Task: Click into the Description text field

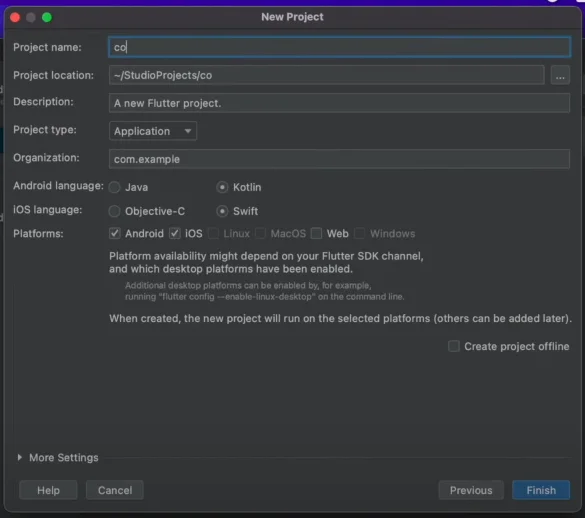Action: click(339, 103)
